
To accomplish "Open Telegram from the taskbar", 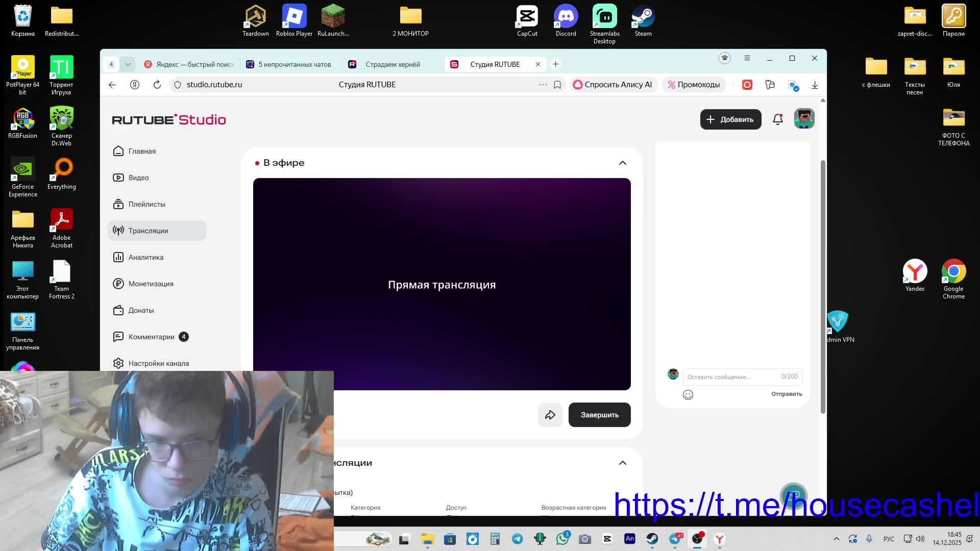I will click(517, 539).
